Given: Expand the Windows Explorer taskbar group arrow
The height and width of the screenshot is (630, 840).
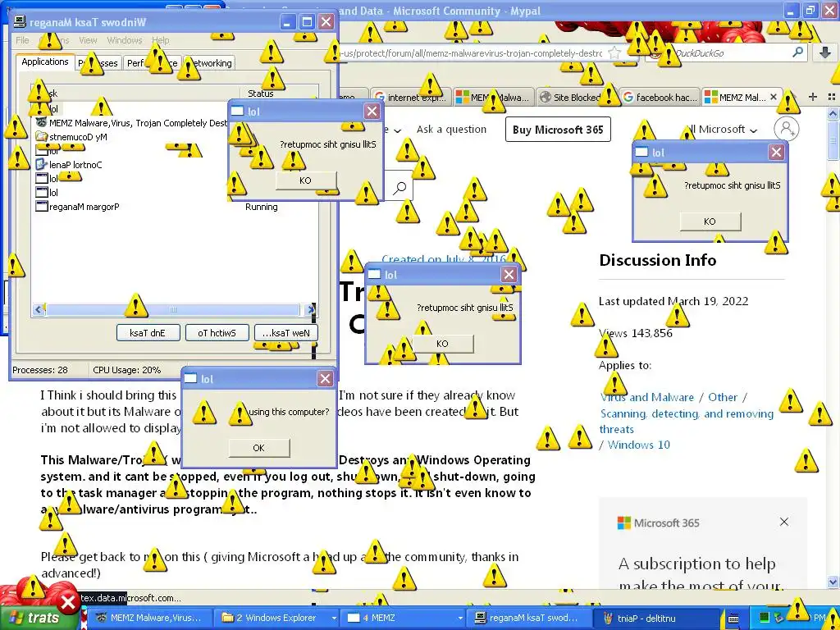Looking at the screenshot, I should [335, 619].
